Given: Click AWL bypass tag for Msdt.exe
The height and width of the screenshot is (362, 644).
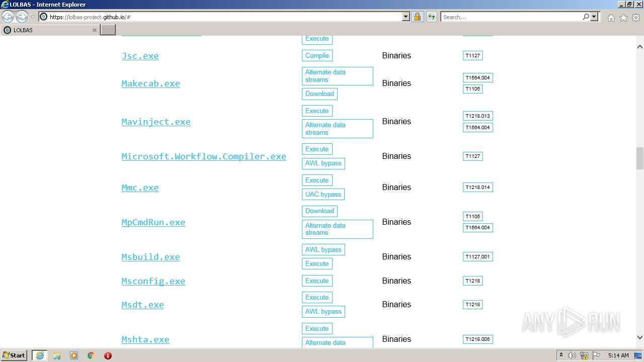Looking at the screenshot, I should pos(324,311).
